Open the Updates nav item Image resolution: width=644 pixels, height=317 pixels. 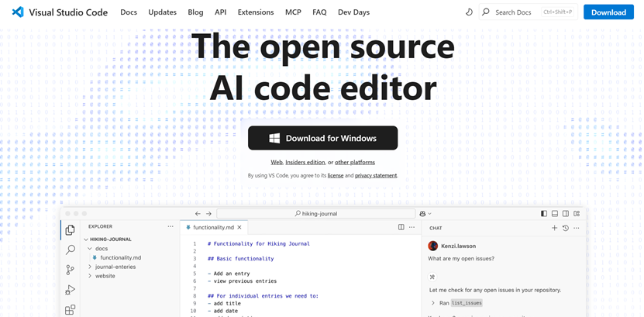click(x=162, y=12)
